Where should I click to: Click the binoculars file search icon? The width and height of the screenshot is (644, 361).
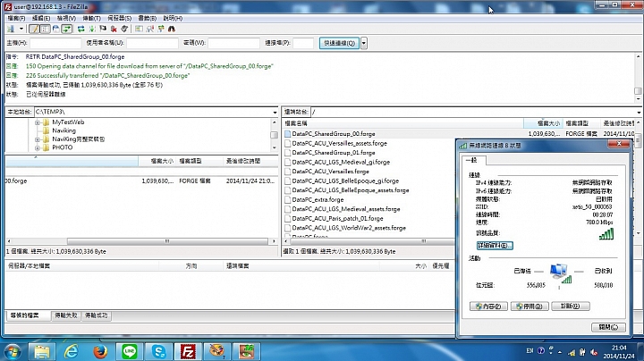pyautogui.click(x=172, y=29)
